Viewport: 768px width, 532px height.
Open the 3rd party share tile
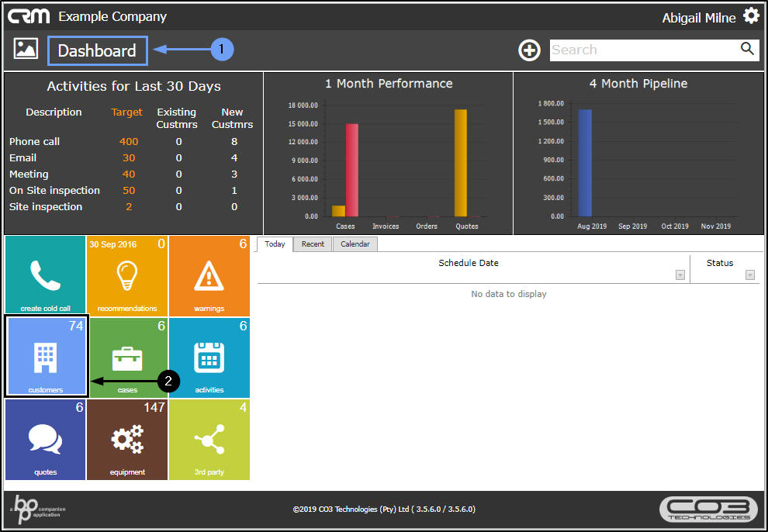point(209,439)
